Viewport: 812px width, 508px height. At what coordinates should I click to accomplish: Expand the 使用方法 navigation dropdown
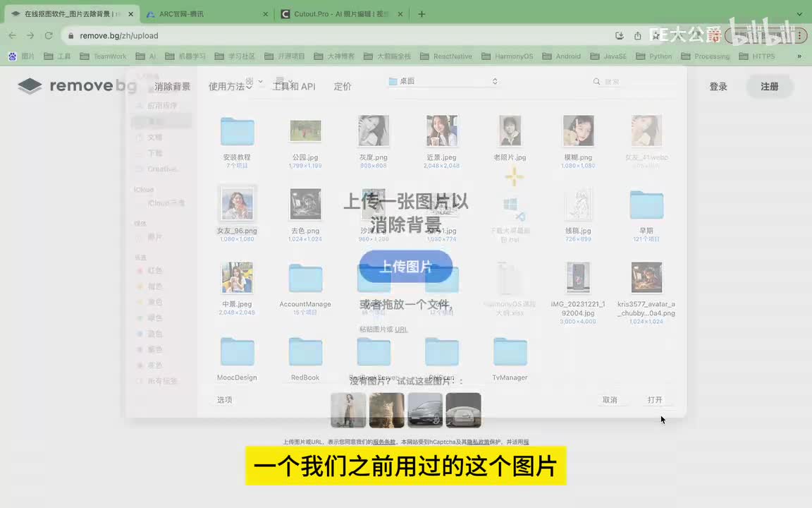pyautogui.click(x=230, y=86)
